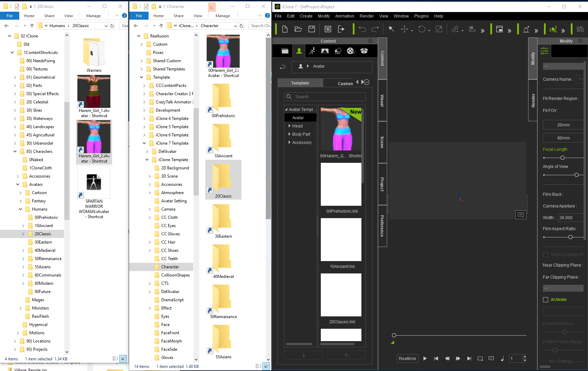Select the 80mm focal length button

563,138
